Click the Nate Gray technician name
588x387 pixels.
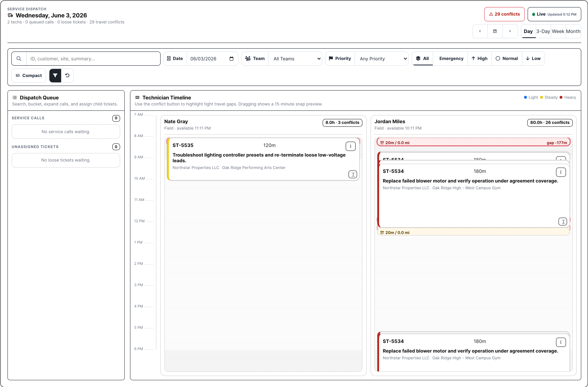click(x=176, y=121)
